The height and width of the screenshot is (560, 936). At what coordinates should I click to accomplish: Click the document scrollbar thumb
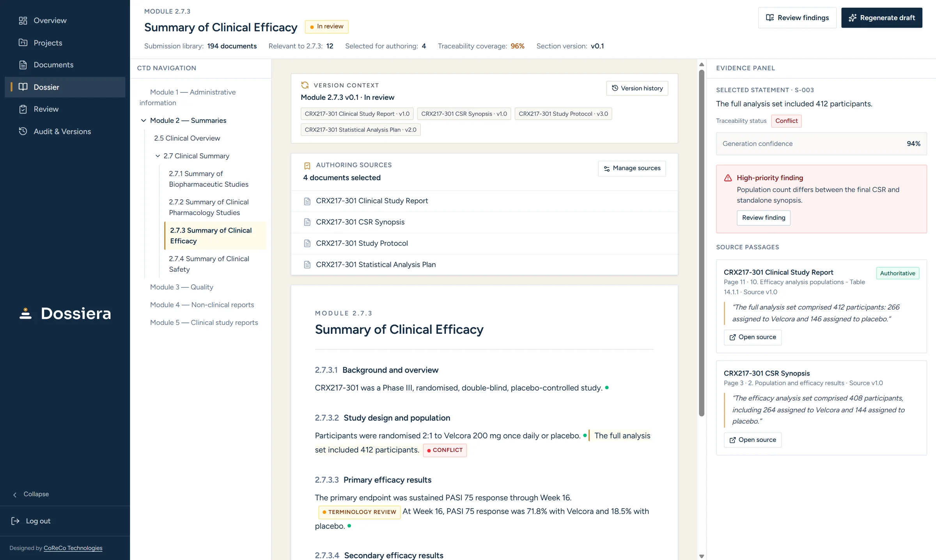(x=701, y=243)
